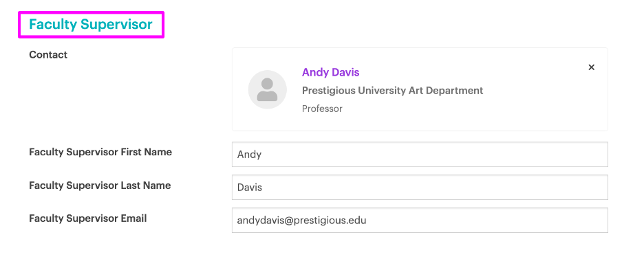Click the Faculty Supervisor Last Name label
This screenshot has height=268, width=644.
[x=100, y=186]
